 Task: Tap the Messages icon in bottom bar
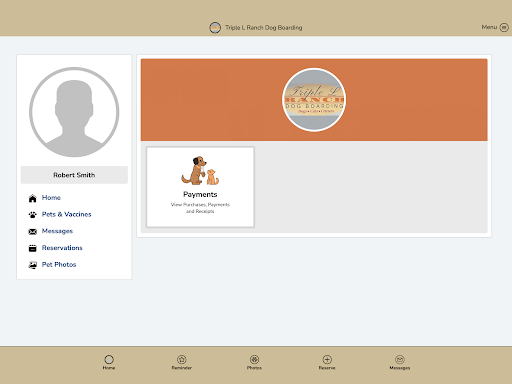coord(400,359)
